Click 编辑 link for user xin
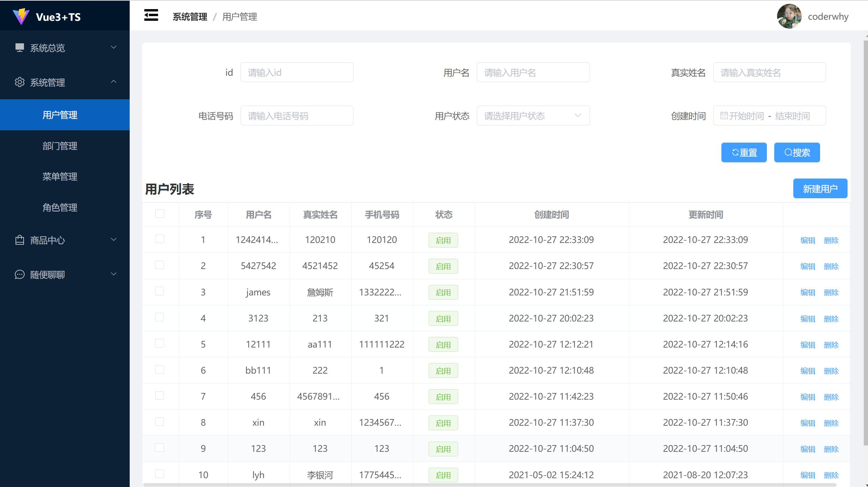868x487 pixels. pos(807,423)
